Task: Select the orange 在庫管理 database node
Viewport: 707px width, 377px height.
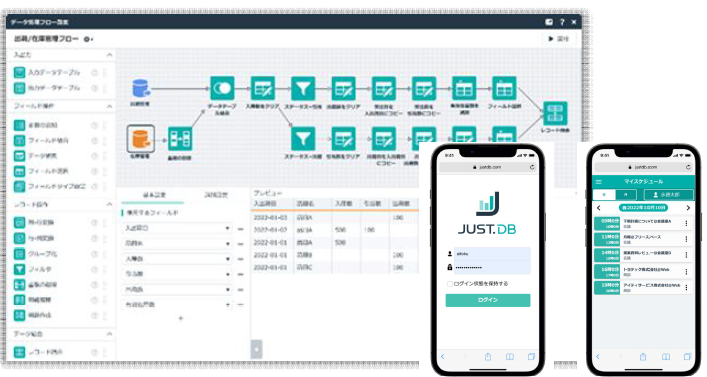Action: 140,139
